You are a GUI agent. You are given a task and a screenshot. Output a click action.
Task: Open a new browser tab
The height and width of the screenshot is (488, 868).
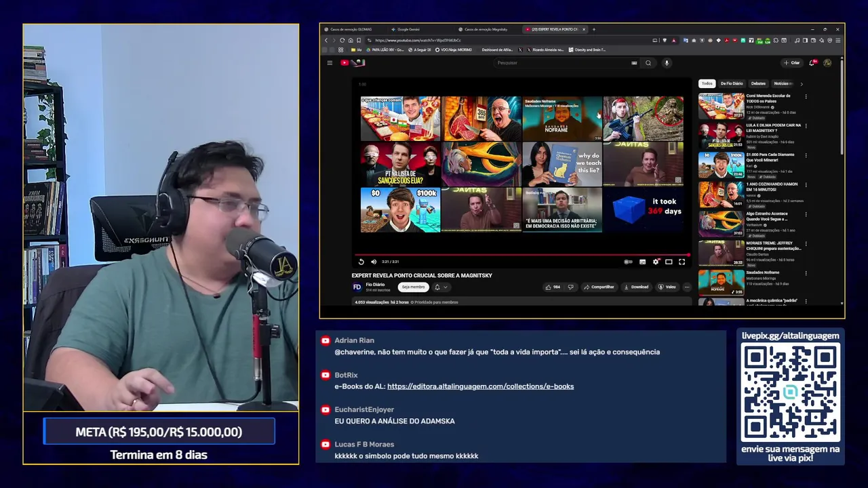coord(594,29)
